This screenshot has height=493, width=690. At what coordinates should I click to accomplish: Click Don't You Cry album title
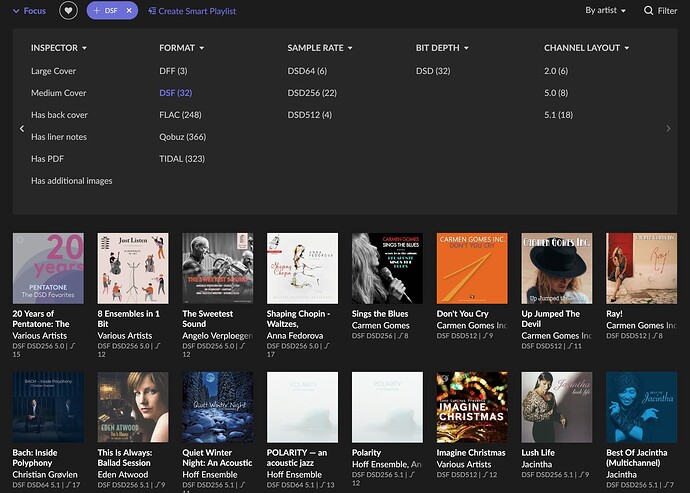(x=462, y=314)
